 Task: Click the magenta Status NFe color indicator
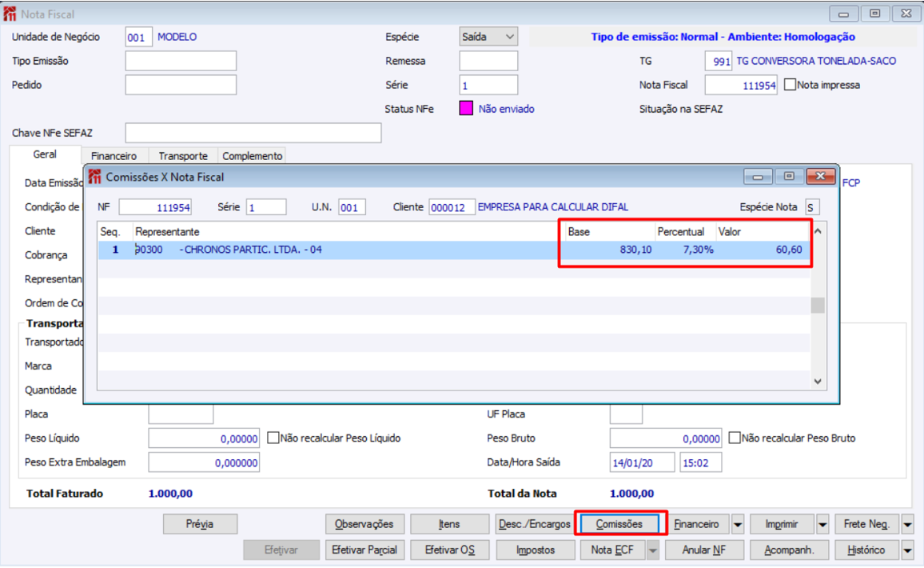click(x=466, y=109)
